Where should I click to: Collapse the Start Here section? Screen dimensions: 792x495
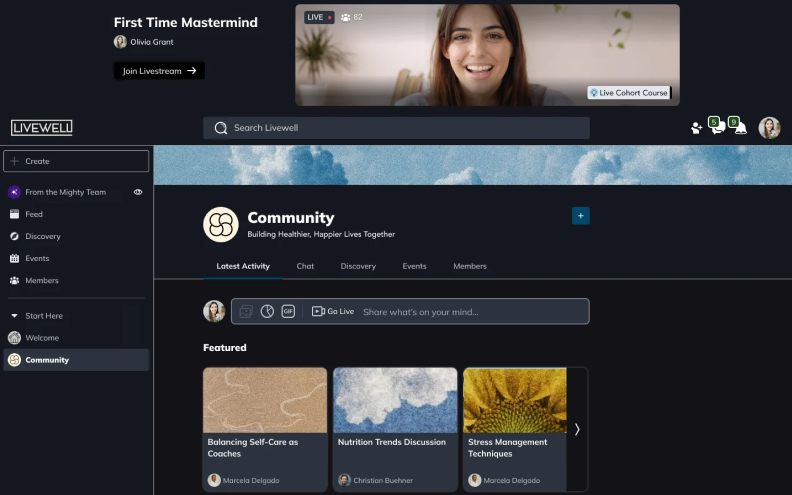(14, 316)
